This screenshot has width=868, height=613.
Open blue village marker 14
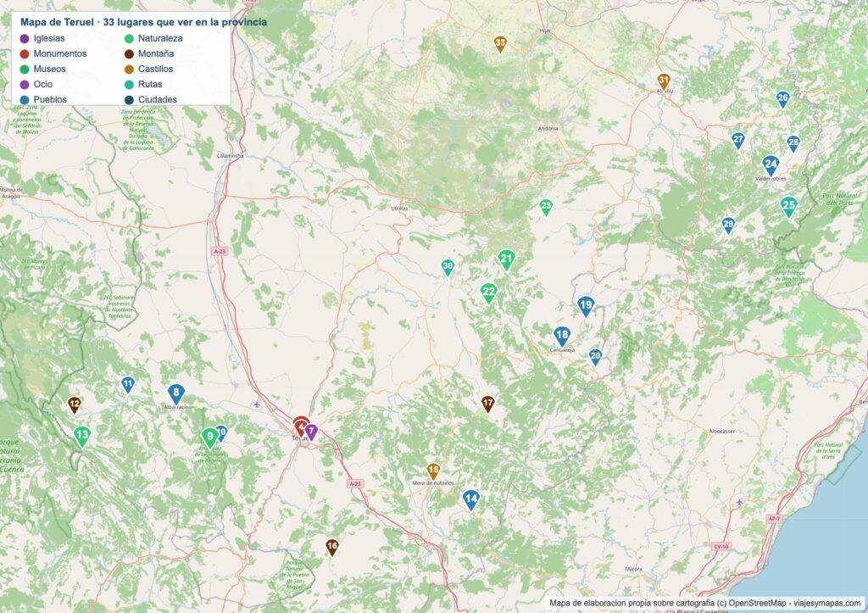tap(471, 500)
